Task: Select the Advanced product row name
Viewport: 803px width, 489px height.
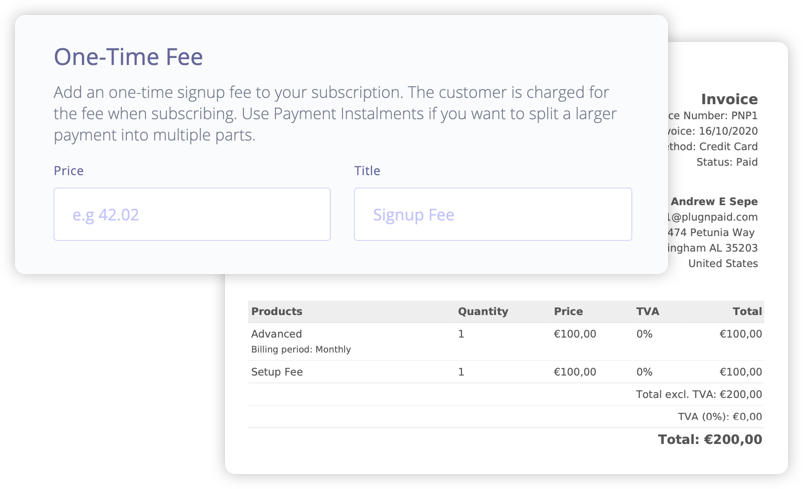Action: tap(276, 334)
